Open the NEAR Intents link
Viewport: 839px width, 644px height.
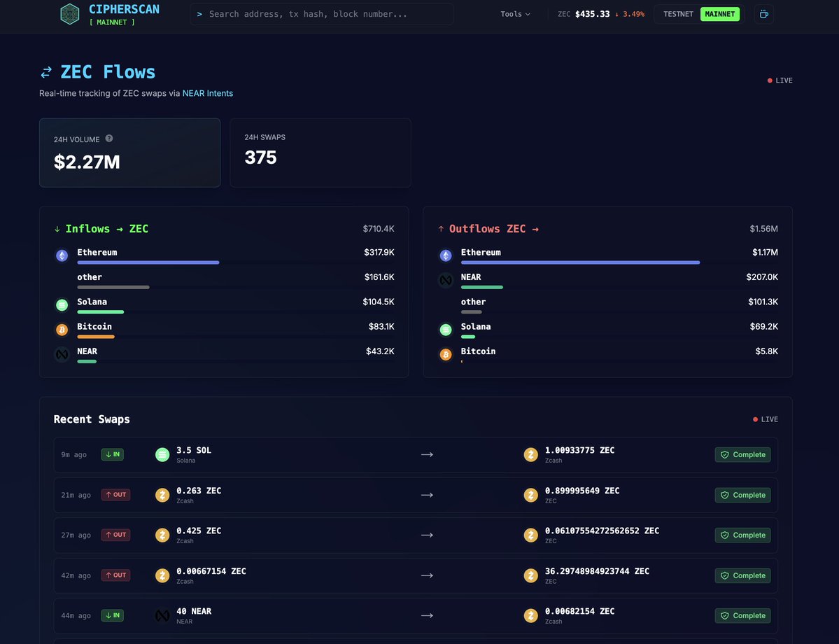pos(208,93)
